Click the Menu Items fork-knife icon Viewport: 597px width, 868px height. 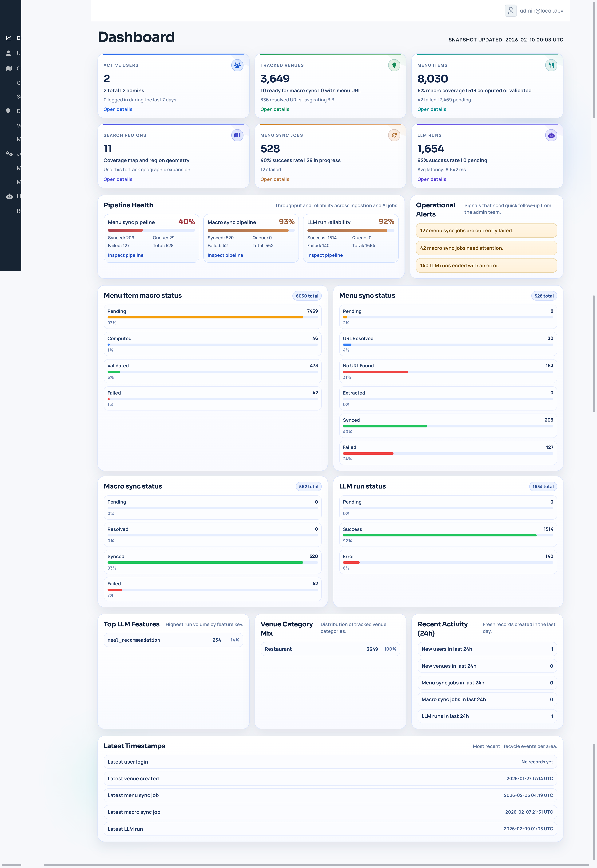tap(551, 65)
